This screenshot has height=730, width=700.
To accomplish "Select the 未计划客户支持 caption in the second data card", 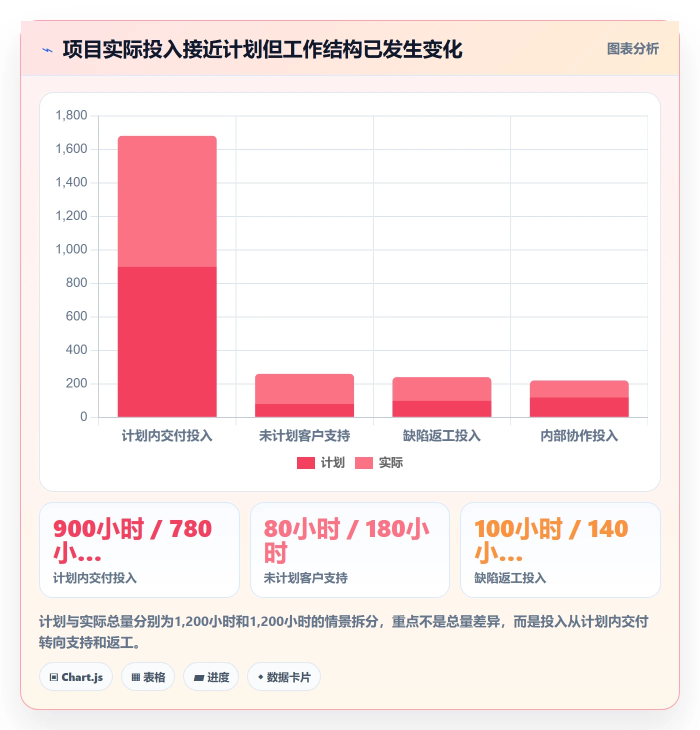I will coord(306,578).
